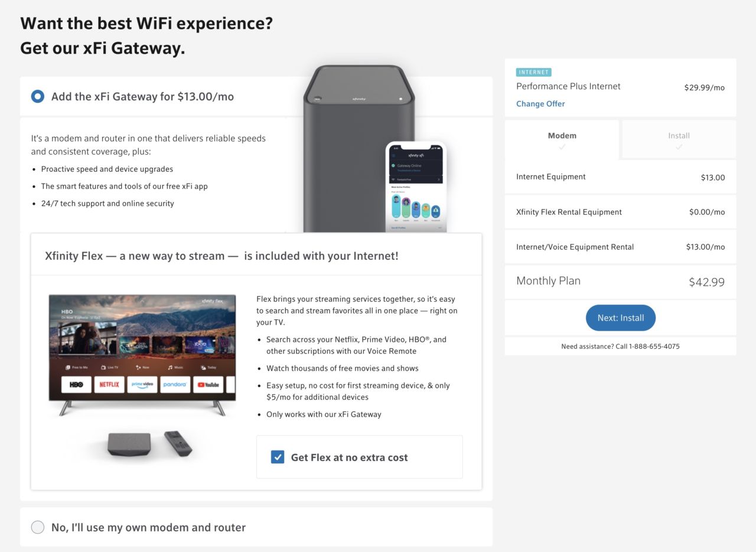
Task: Select the Netflix tile on the TV screen
Action: coord(109,384)
